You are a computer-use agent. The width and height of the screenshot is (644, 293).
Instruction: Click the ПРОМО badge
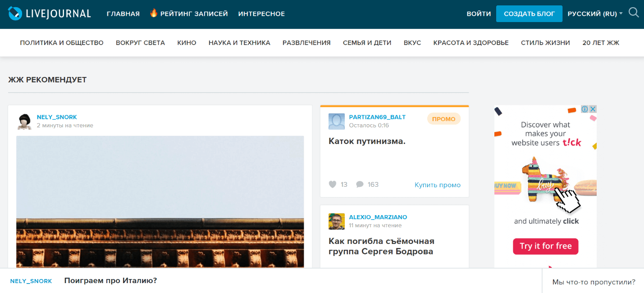444,119
